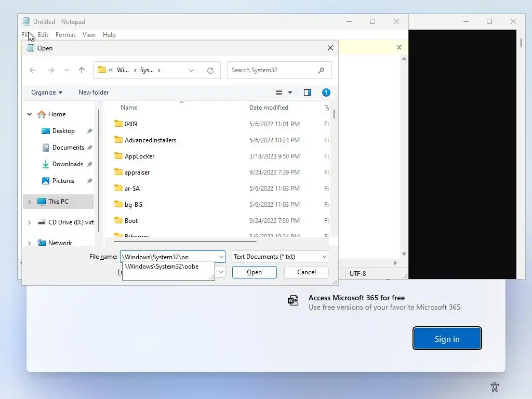Screen dimensions: 532x399
Task: Click the search magnifier icon
Action: point(321,70)
